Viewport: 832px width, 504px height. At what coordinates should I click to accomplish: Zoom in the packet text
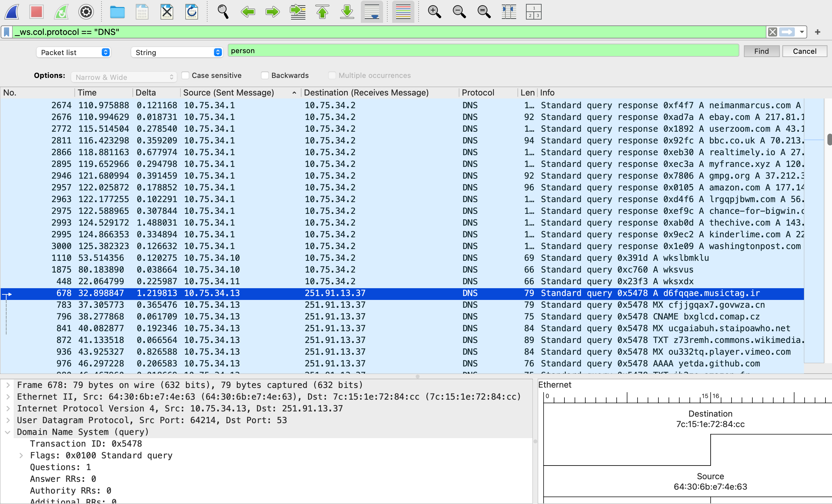point(434,12)
